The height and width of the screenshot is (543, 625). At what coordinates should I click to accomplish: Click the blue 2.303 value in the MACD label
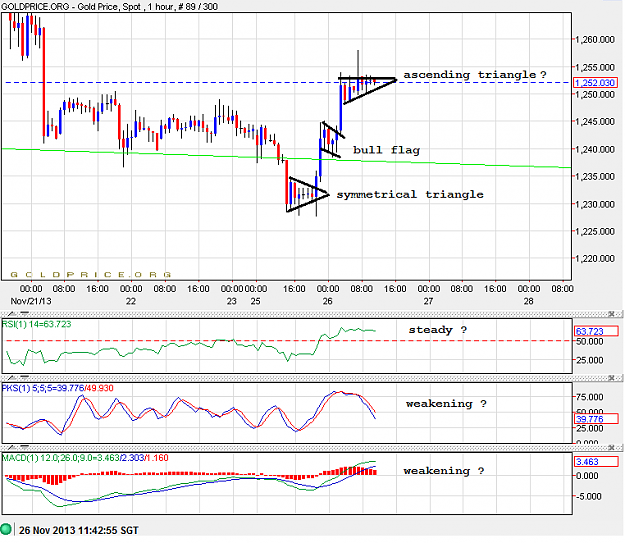(133, 458)
